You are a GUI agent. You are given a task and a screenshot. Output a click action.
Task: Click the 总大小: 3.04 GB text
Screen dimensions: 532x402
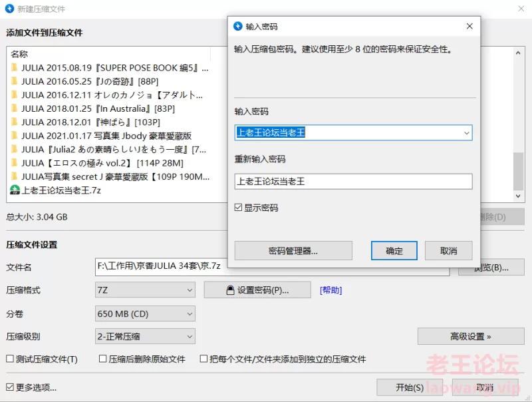[37, 216]
